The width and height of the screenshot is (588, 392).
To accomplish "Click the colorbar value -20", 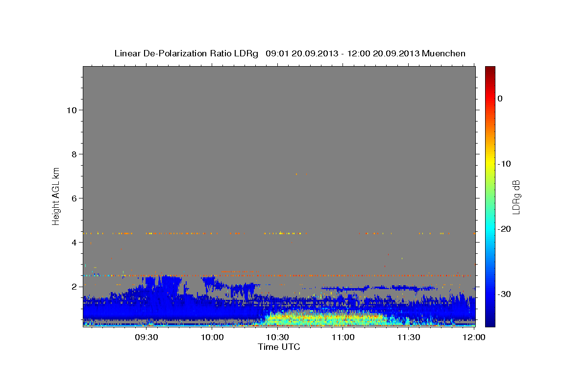I will [x=505, y=229].
